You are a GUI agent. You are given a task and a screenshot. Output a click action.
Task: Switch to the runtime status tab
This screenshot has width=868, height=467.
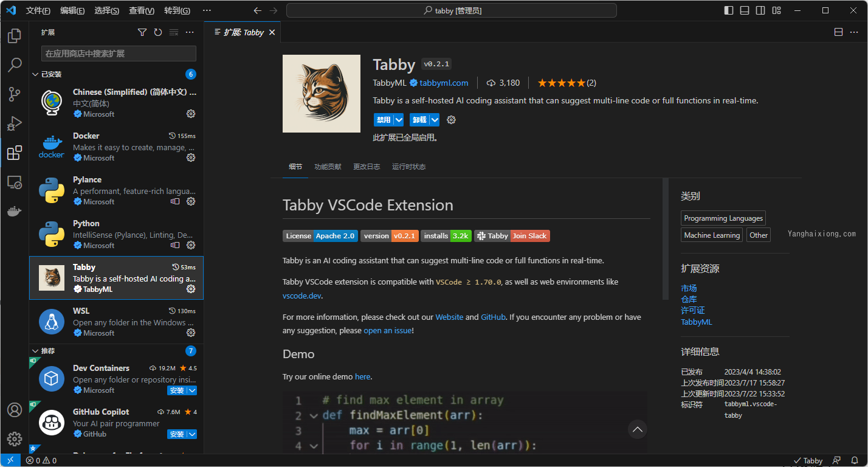(408, 167)
